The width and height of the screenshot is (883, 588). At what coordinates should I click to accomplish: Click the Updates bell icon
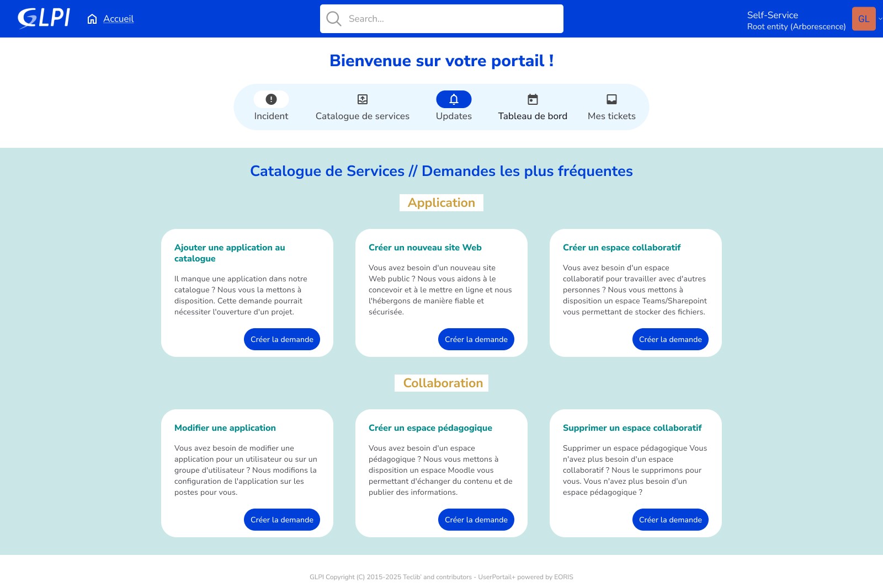[x=454, y=99]
